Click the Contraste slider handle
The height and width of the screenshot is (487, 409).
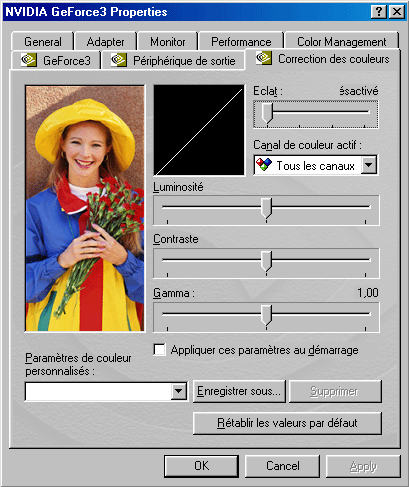coord(266,261)
